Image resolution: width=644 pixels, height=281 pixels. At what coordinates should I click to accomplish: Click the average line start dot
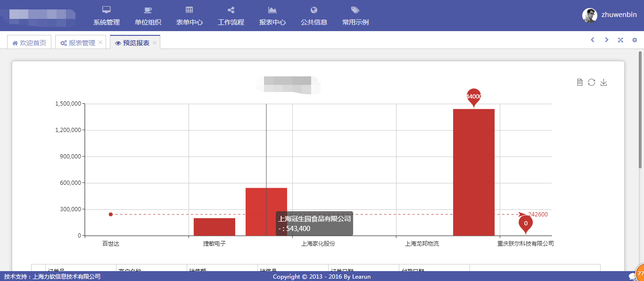point(111,215)
